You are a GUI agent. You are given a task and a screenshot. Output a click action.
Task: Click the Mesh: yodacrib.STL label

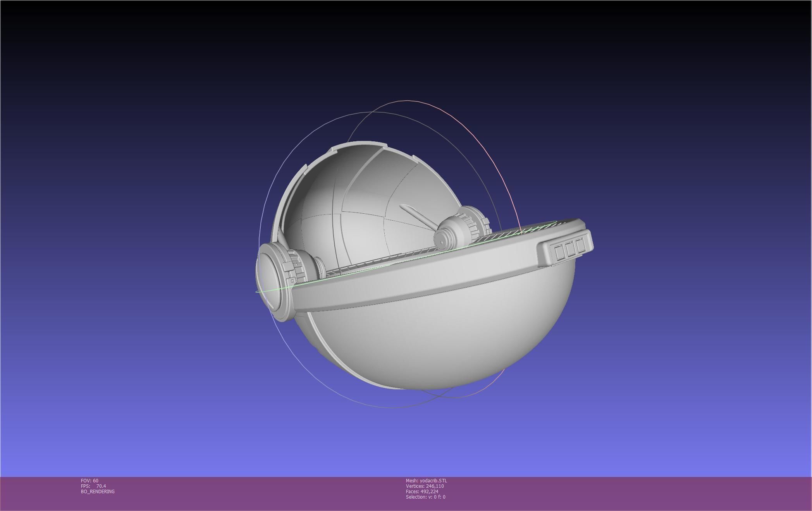(x=426, y=480)
